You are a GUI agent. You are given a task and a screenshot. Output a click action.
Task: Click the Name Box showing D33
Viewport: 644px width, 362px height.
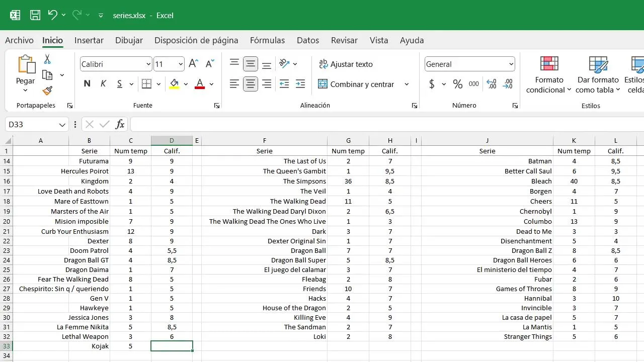tap(37, 124)
